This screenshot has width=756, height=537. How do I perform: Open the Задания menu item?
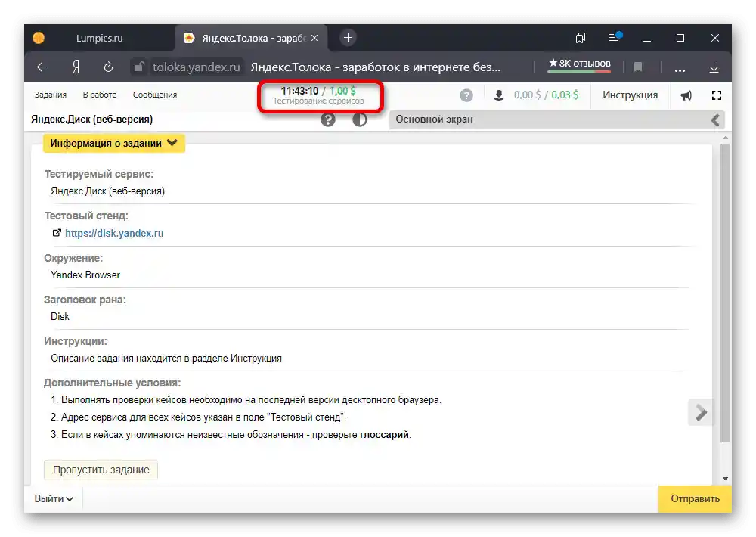pyautogui.click(x=50, y=95)
